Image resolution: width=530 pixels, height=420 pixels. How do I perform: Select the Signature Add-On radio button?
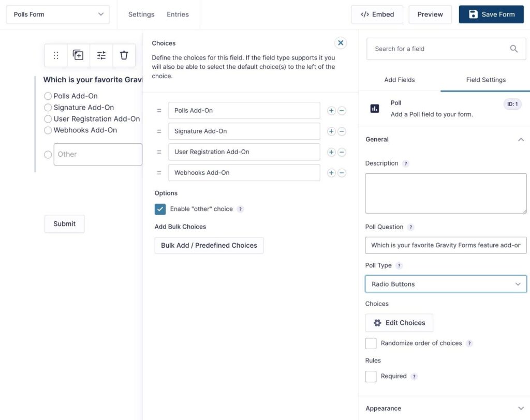[48, 107]
